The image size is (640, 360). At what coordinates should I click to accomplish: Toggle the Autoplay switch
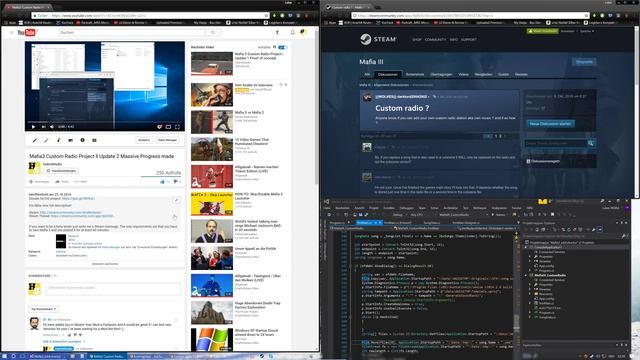[x=282, y=47]
